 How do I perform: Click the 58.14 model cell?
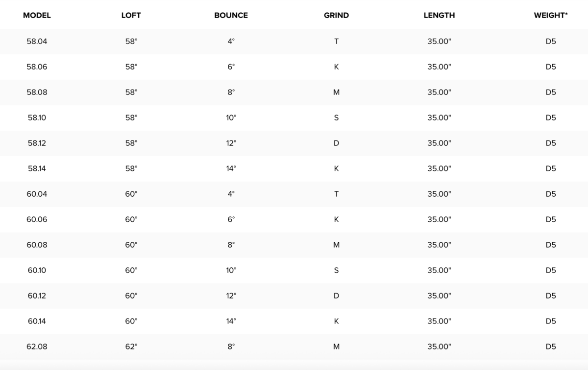point(37,168)
